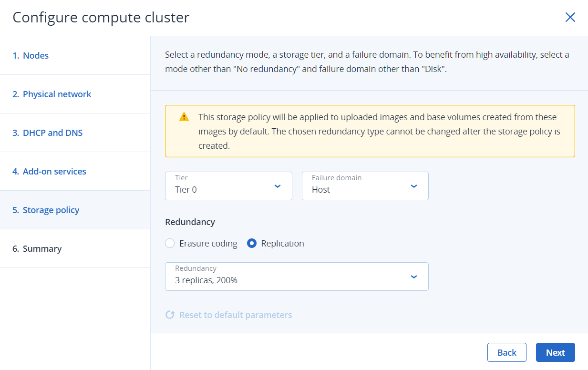The image size is (588, 370).
Task: Click the reset circular arrow icon
Action: 170,315
